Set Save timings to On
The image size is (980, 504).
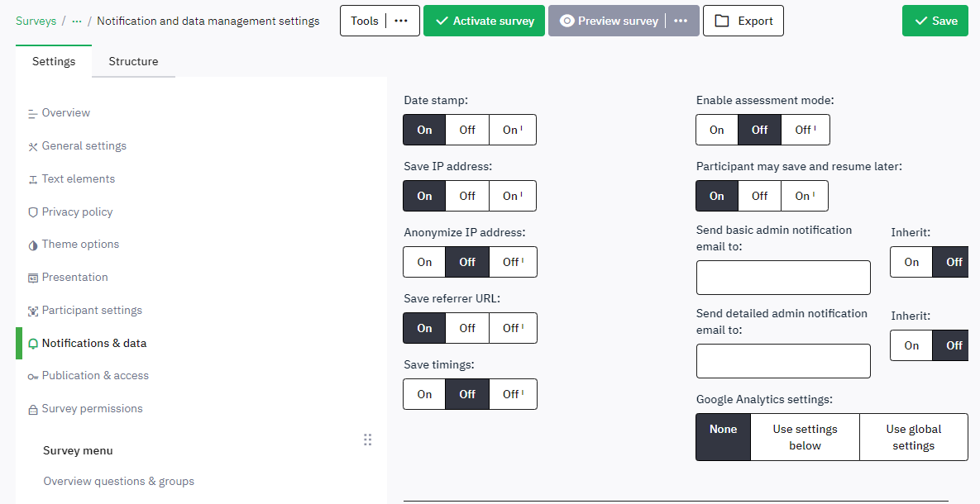pos(424,394)
